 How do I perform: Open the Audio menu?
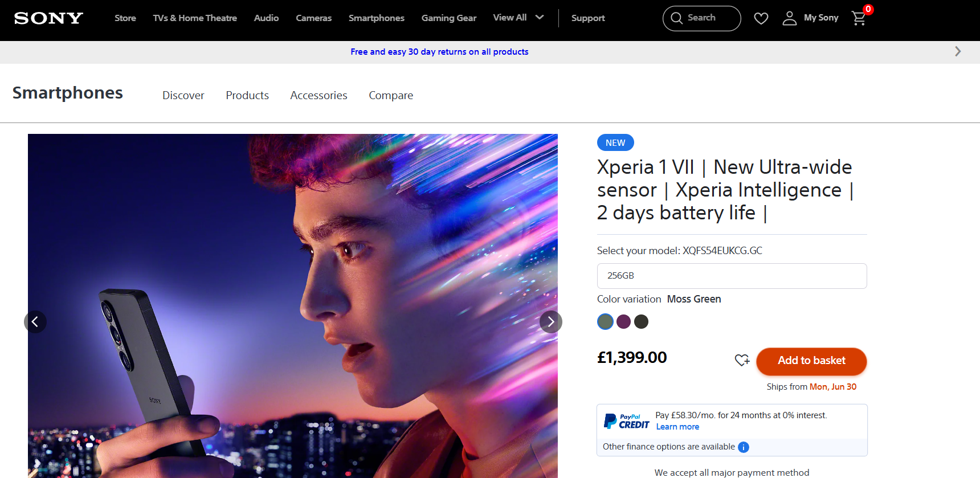(266, 18)
